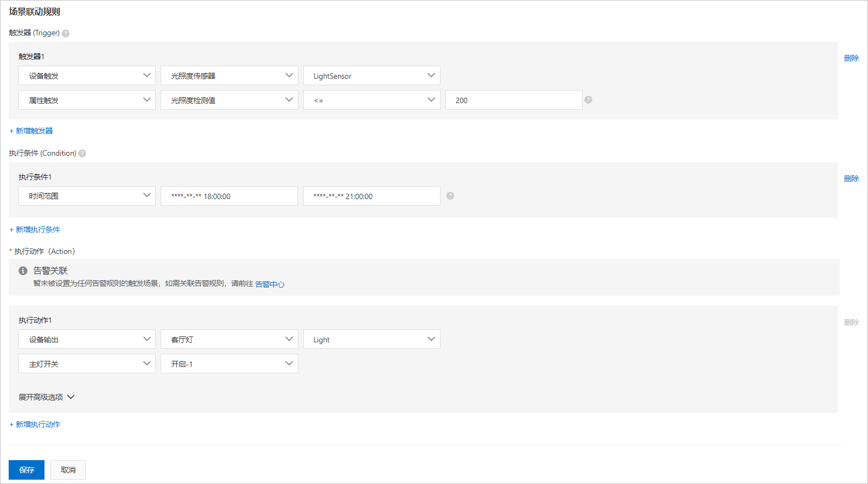Click the info icon beside 告警关联

tap(23, 271)
